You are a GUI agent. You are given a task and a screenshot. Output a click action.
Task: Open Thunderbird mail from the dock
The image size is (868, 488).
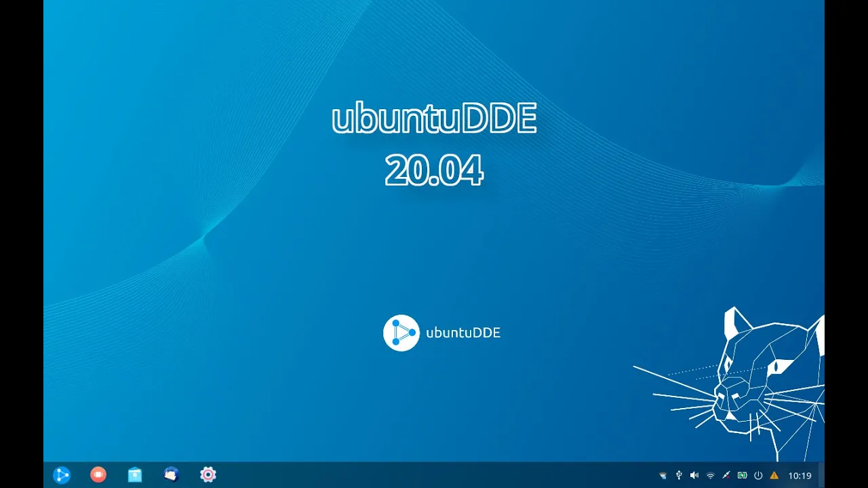172,475
